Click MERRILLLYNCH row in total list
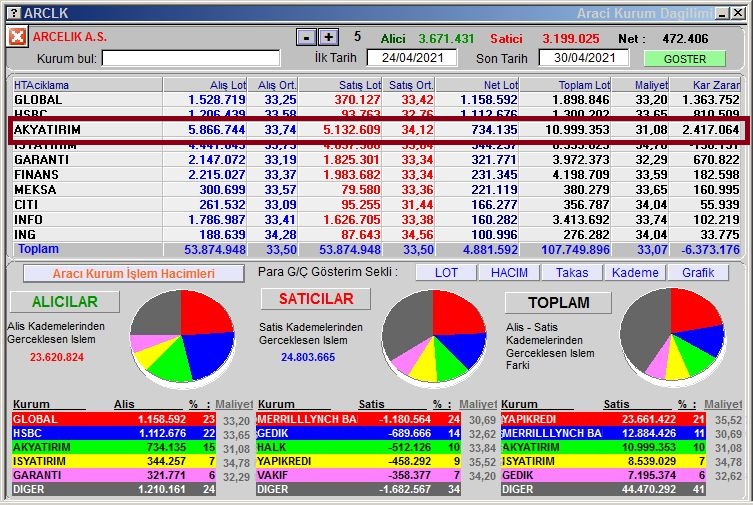Viewport: 753px width, 505px height. (x=603, y=433)
